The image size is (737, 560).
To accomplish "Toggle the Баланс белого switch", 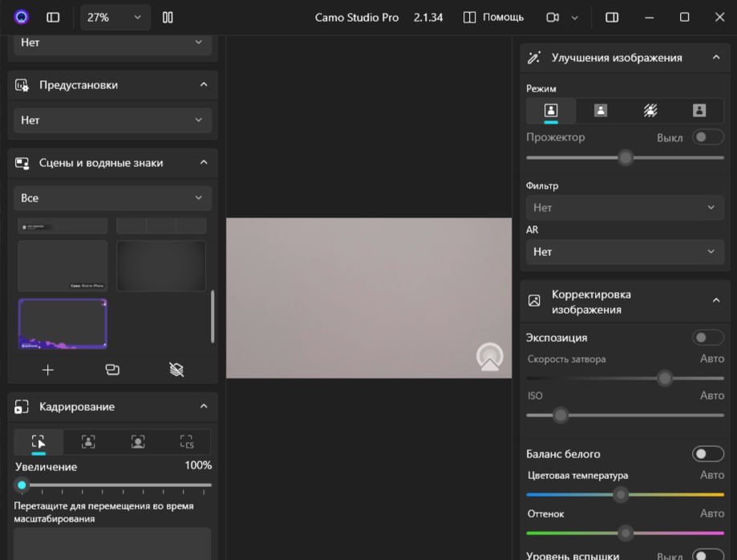I will (708, 454).
